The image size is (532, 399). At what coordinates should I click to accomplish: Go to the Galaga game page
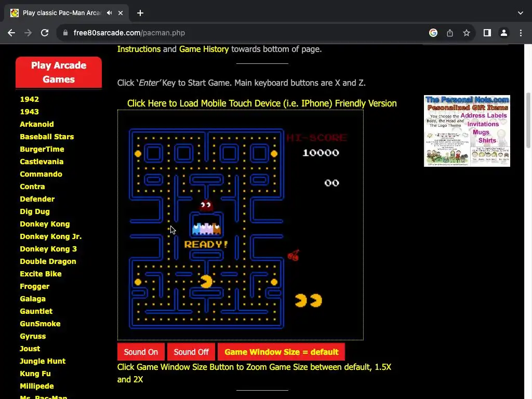click(x=33, y=299)
